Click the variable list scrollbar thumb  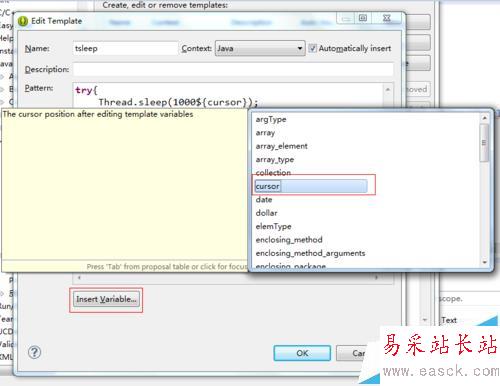tap(485, 143)
